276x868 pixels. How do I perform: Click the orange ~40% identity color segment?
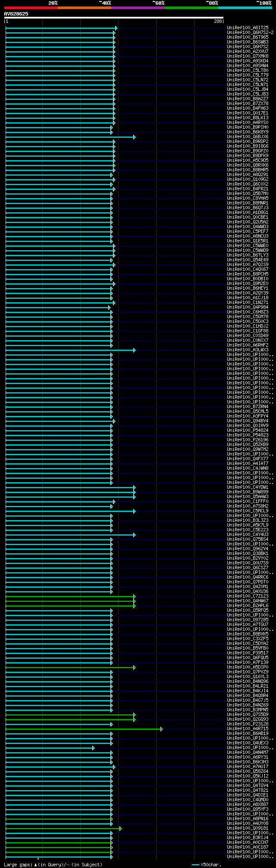pos(84,8)
